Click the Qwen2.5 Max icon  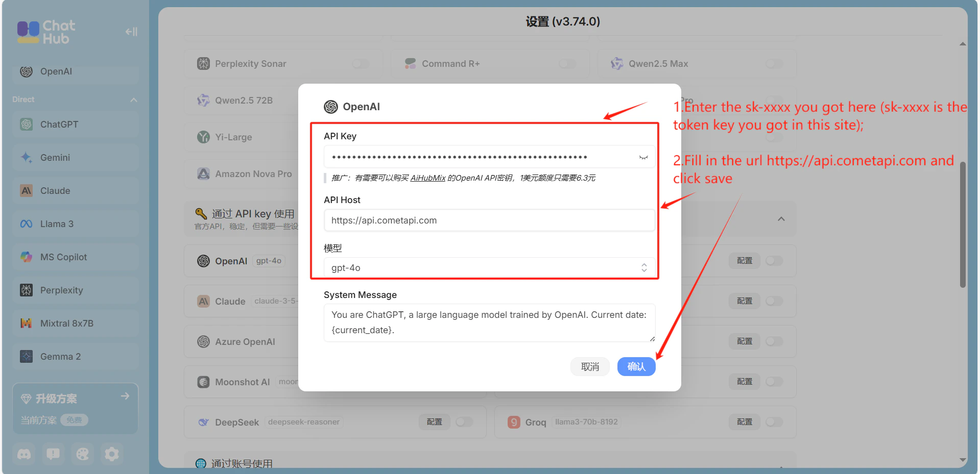(x=617, y=64)
